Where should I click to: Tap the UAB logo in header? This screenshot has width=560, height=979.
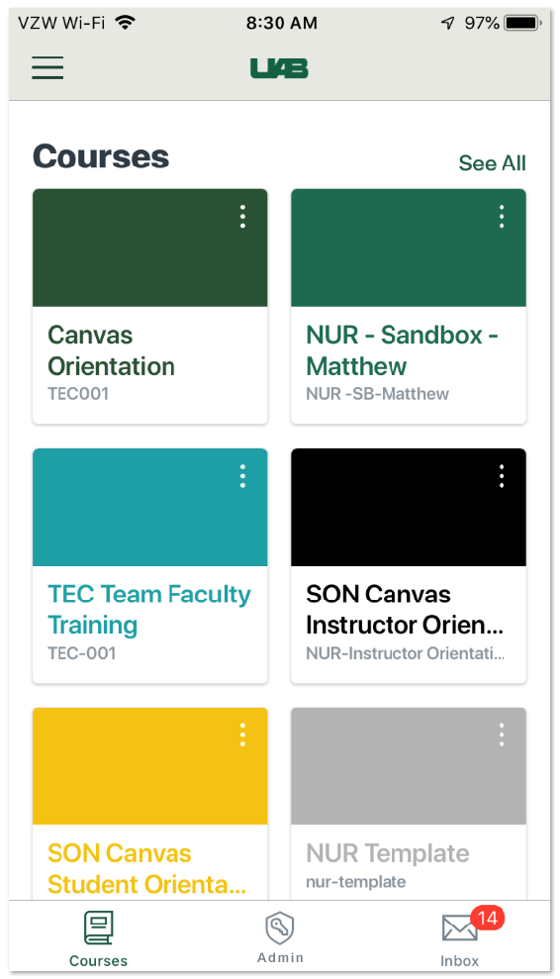279,68
